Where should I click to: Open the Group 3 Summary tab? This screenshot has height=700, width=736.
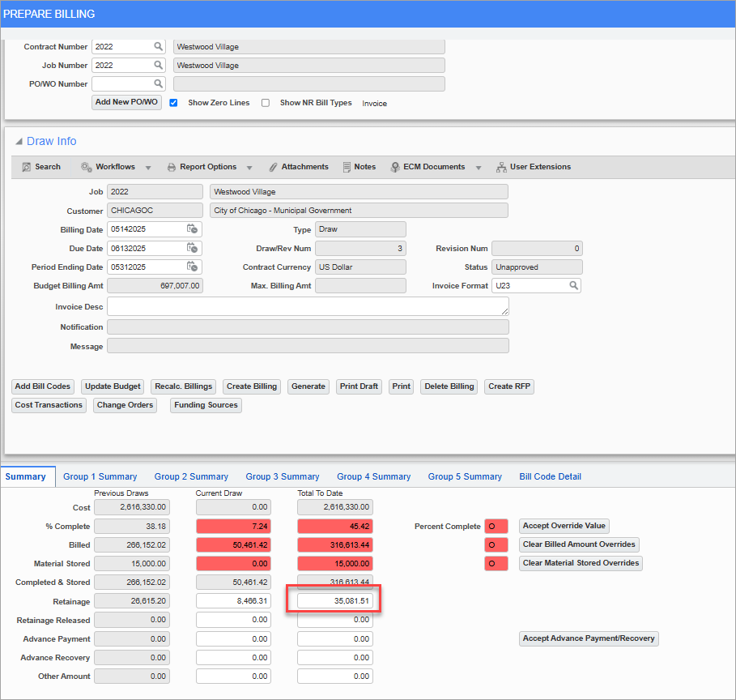282,476
